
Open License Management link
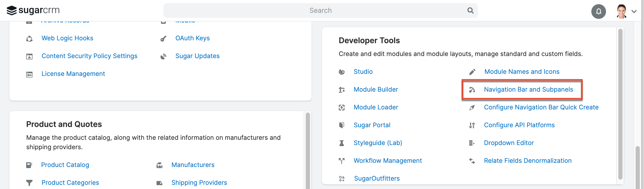coord(73,74)
